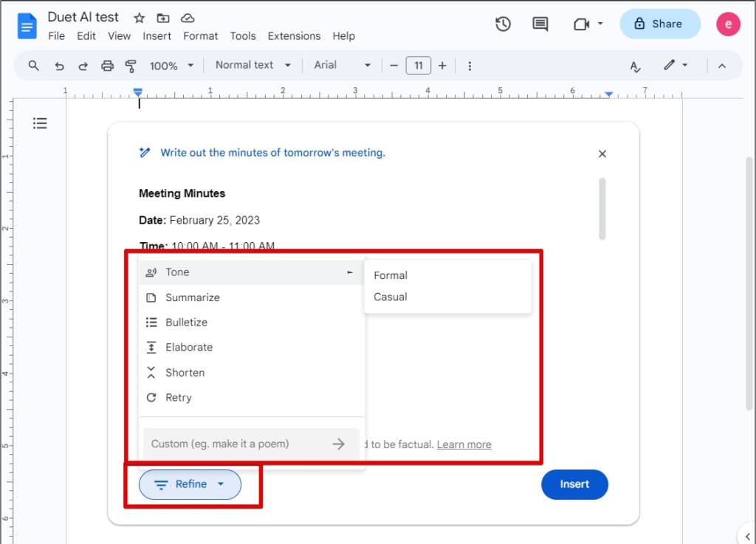Expand the paragraph styles dropdown
This screenshot has width=756, height=544.
[252, 65]
